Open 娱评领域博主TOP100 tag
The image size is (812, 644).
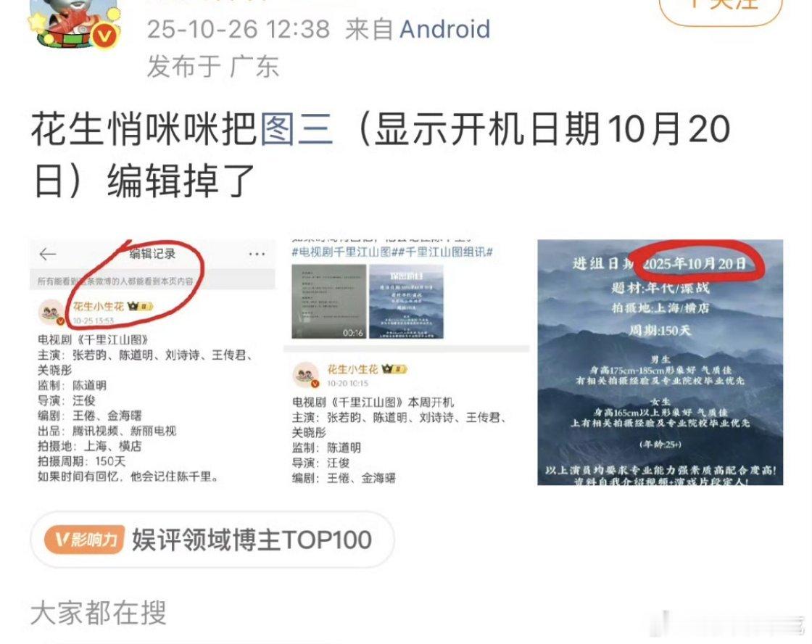(x=252, y=540)
